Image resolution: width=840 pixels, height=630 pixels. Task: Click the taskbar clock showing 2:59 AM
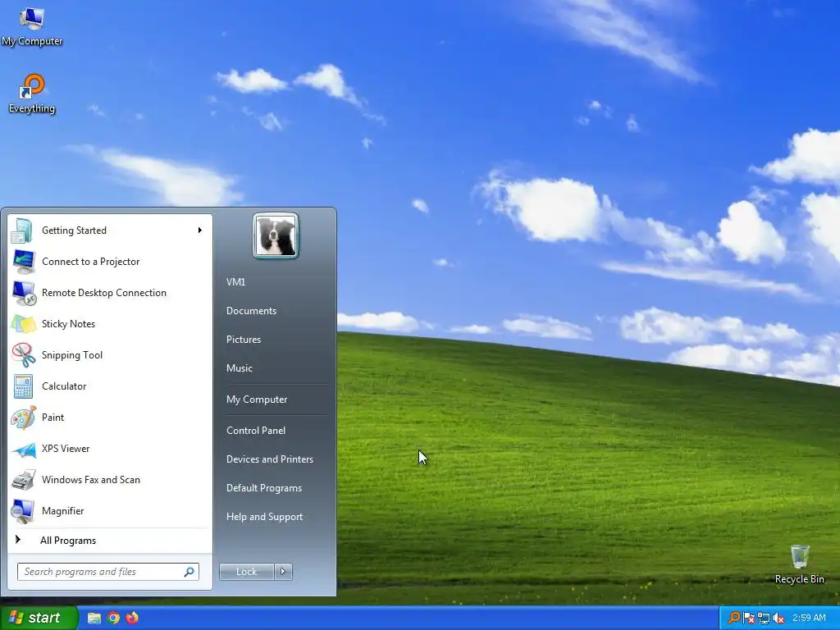(809, 618)
